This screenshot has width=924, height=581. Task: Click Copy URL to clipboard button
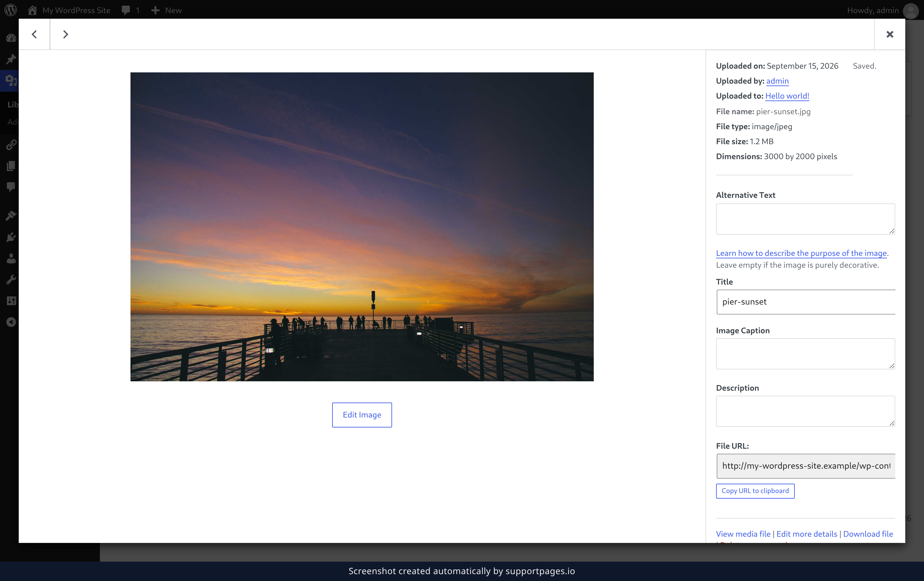click(755, 491)
